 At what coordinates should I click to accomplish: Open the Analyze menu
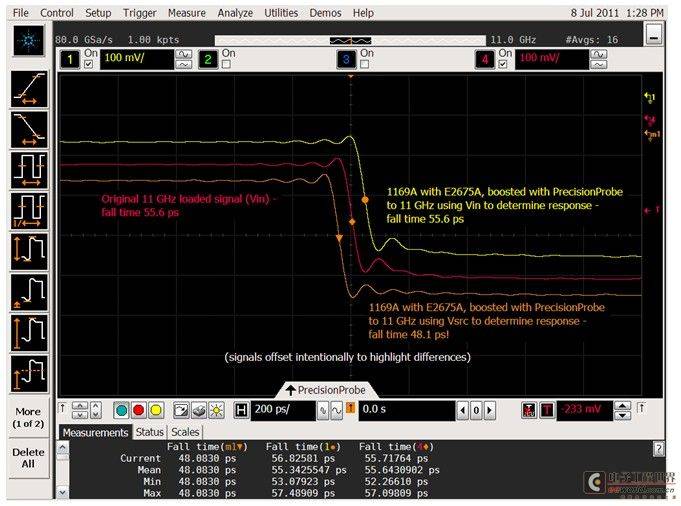235,13
